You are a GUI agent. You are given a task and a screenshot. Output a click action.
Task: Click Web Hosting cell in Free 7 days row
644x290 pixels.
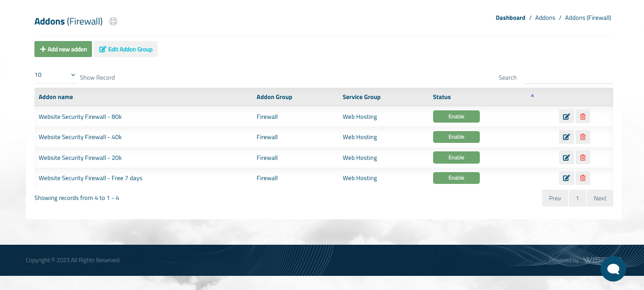360,178
